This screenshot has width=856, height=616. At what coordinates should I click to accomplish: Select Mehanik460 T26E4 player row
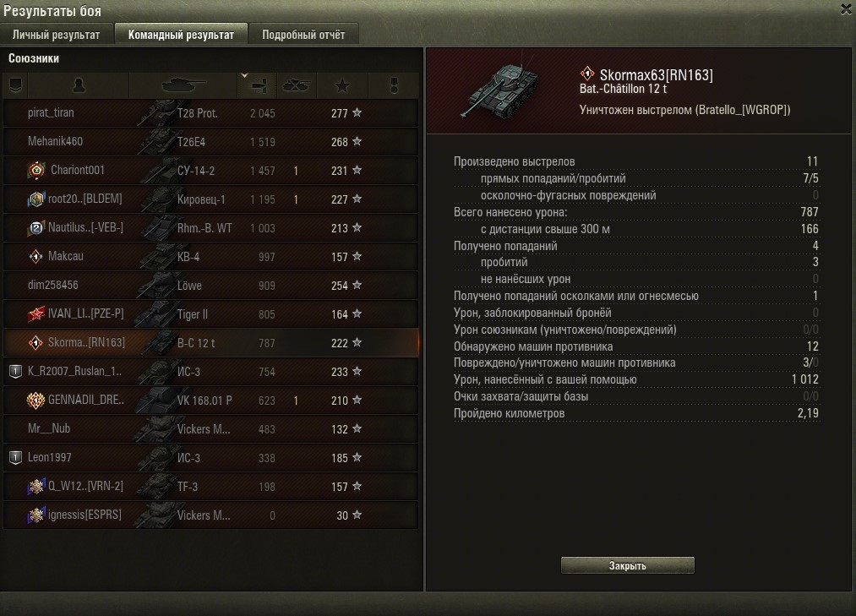(x=210, y=141)
